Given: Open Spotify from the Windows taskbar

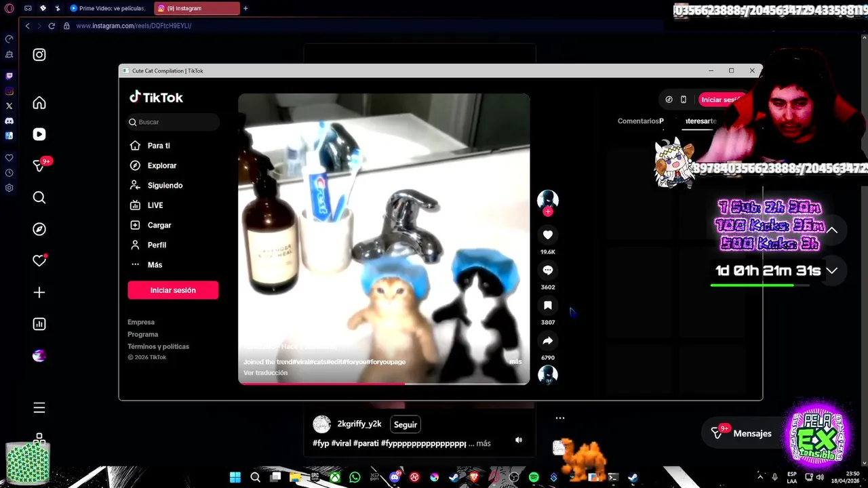Looking at the screenshot, I should click(x=534, y=477).
